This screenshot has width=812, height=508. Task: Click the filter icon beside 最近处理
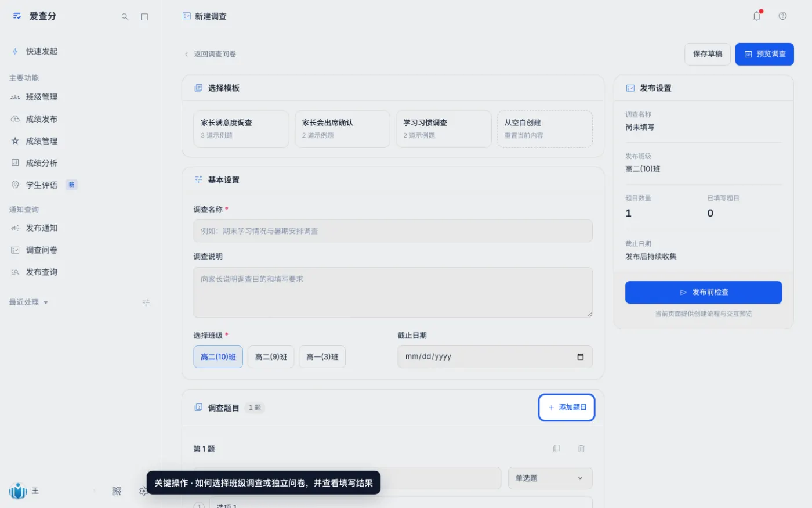click(x=146, y=302)
